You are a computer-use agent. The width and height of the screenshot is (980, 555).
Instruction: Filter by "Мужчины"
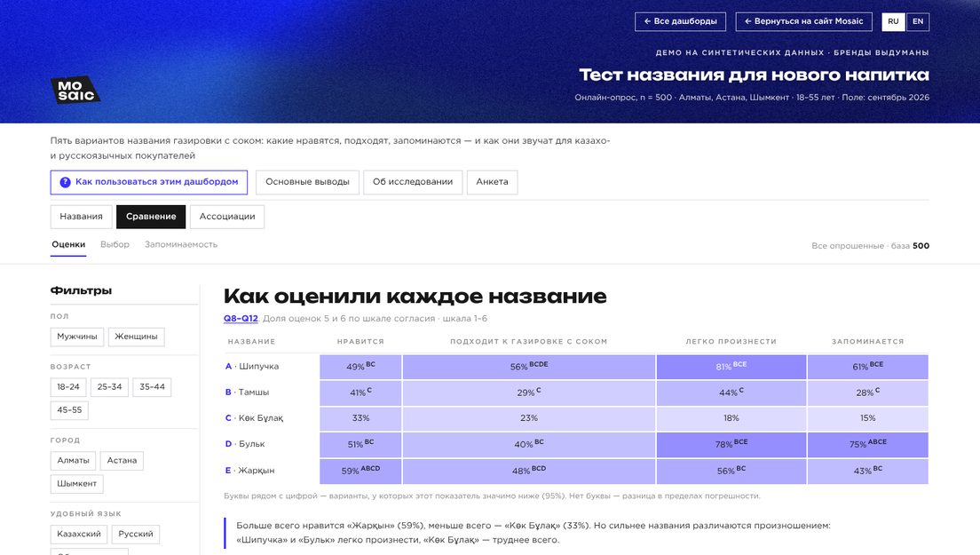[77, 337]
